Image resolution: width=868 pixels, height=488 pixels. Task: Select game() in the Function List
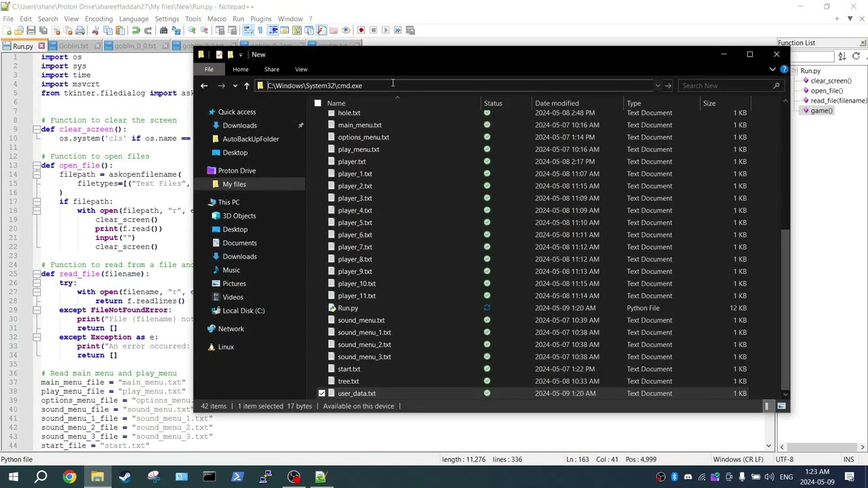tap(821, 110)
